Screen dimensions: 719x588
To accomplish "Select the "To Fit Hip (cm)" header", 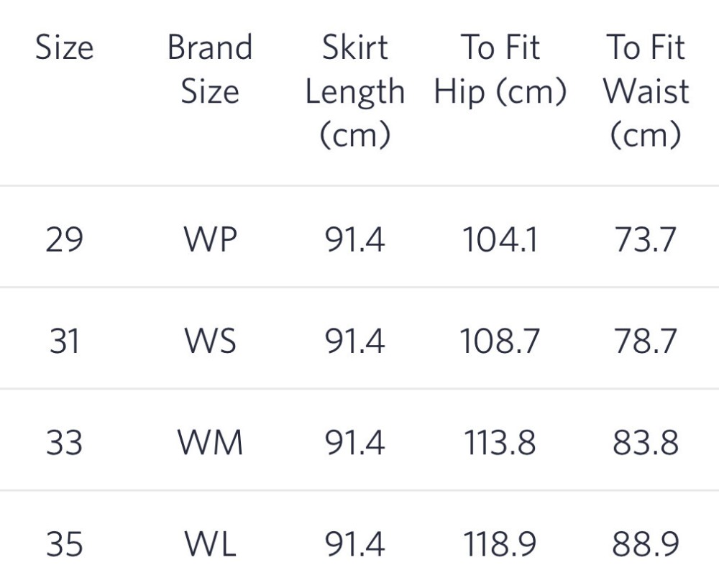I will click(500, 70).
